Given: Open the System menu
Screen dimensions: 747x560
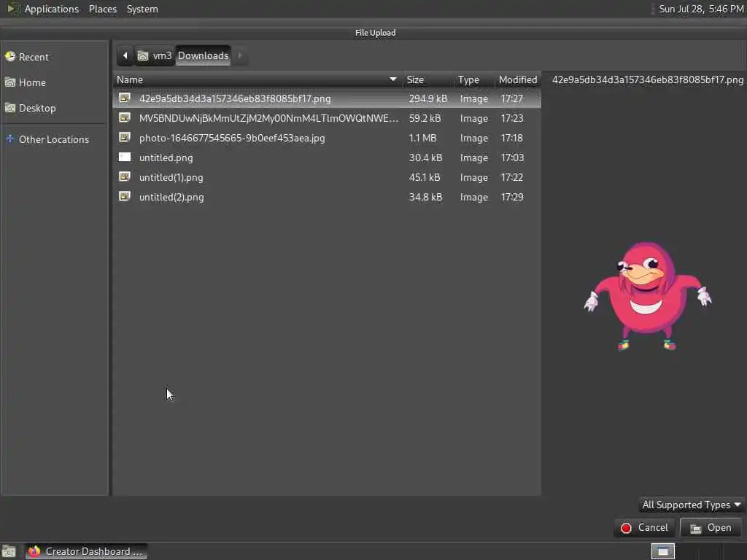Looking at the screenshot, I should click(x=142, y=9).
